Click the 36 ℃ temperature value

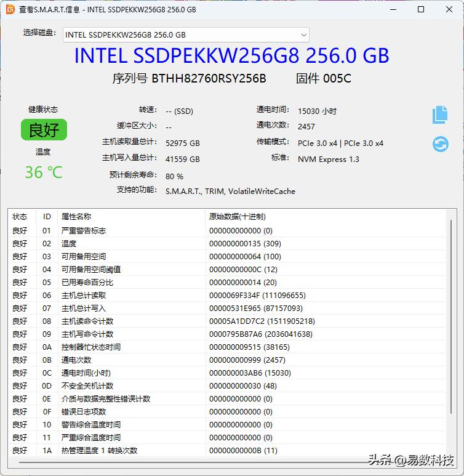point(44,172)
